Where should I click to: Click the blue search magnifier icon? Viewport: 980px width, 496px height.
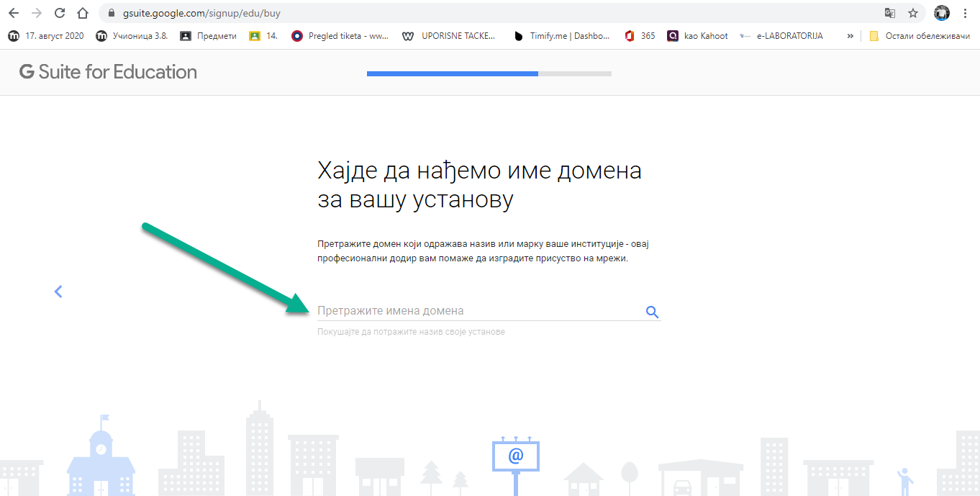tap(652, 312)
